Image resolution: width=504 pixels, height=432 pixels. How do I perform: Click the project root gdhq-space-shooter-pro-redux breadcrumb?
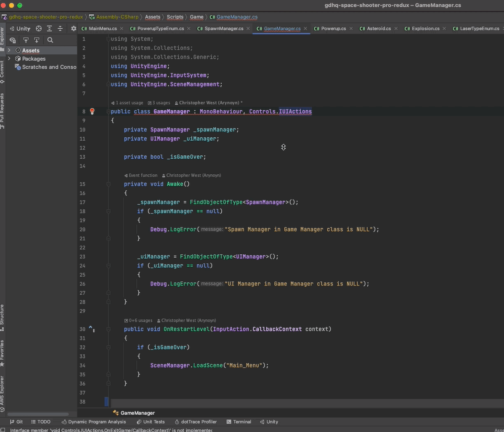tap(43, 17)
